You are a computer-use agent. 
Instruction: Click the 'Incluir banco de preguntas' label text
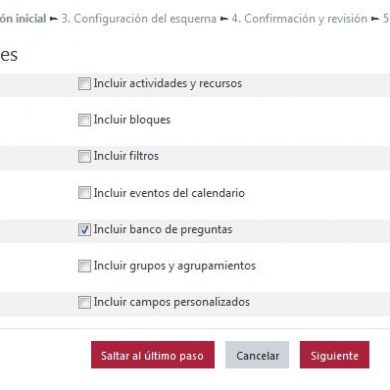[163, 229]
